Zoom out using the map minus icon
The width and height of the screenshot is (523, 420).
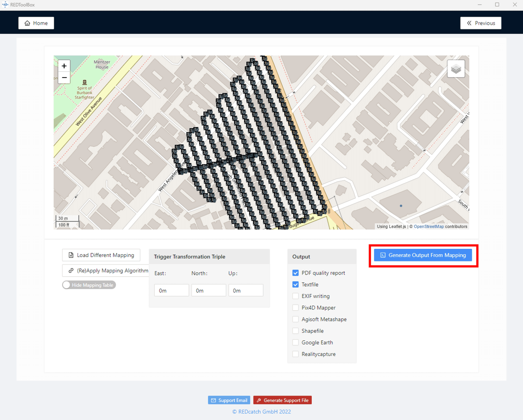click(x=64, y=78)
